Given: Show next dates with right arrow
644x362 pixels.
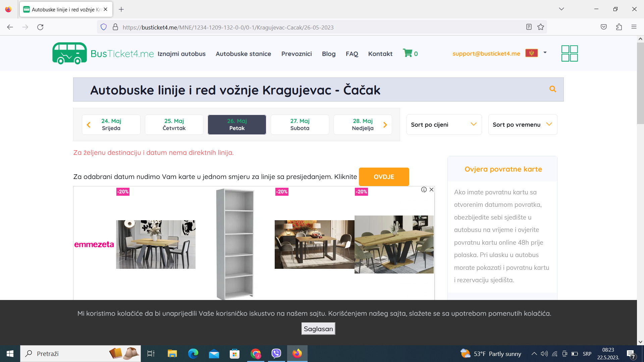Looking at the screenshot, I should click(385, 125).
